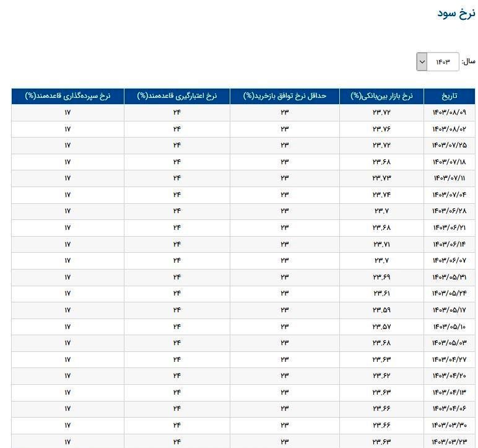Select the date cell 1403/04/27
The image size is (478, 448).
coord(449,359)
